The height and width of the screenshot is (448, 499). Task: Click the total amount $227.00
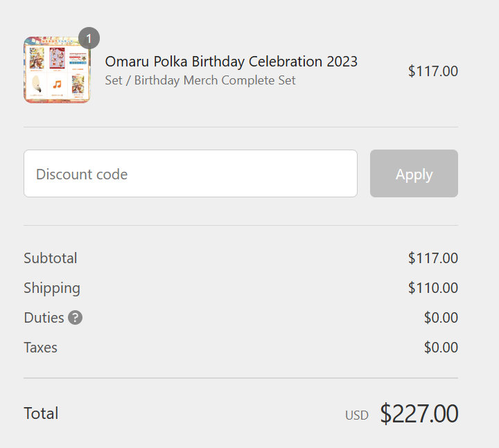[419, 413]
